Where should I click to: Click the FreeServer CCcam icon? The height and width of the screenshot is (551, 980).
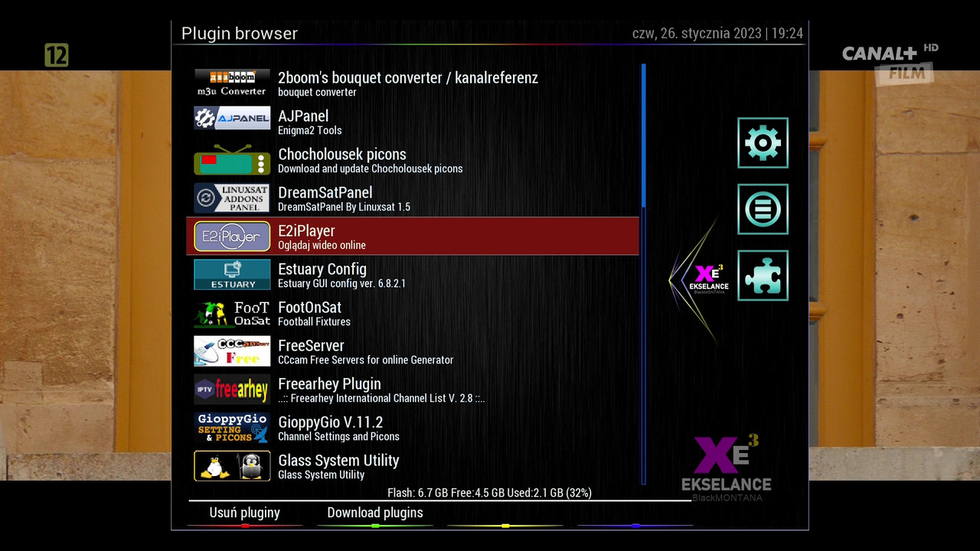(x=232, y=351)
